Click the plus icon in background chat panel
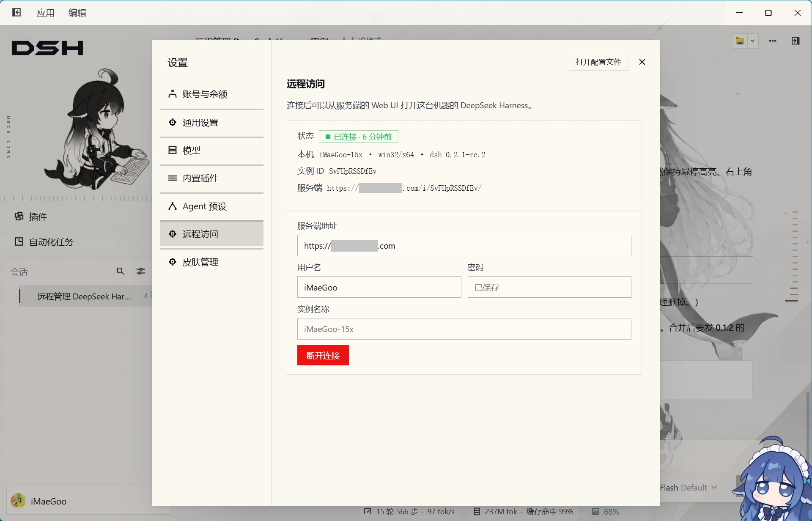This screenshot has width=812, height=521. (738, 94)
